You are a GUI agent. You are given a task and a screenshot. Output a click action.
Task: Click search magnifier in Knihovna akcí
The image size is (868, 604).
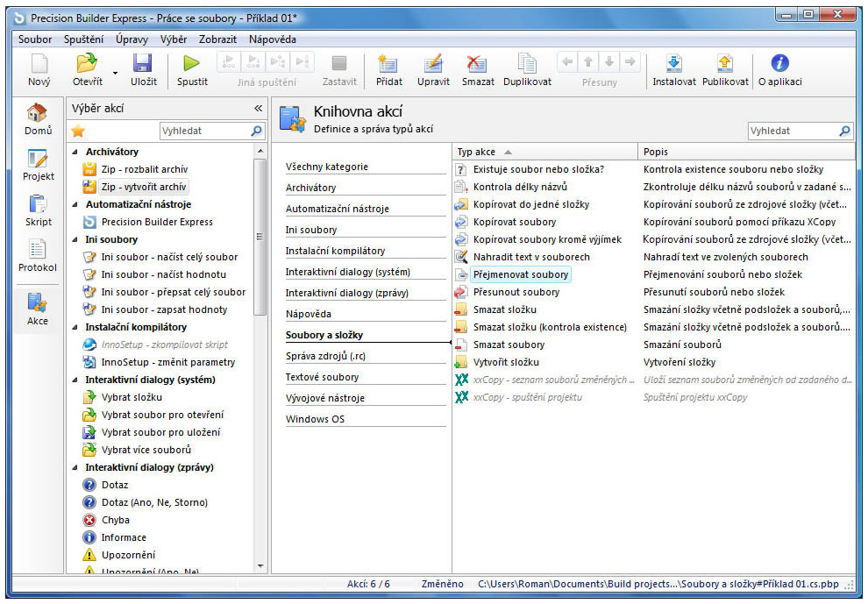844,131
